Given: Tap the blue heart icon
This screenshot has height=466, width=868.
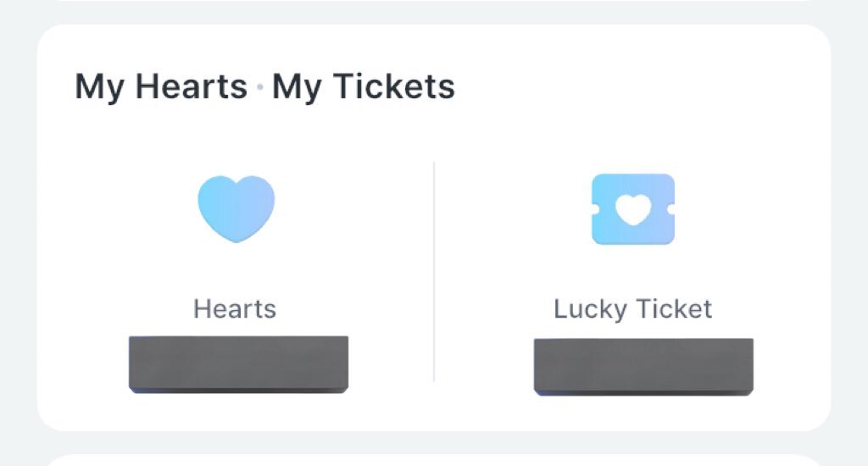Looking at the screenshot, I should point(236,208).
